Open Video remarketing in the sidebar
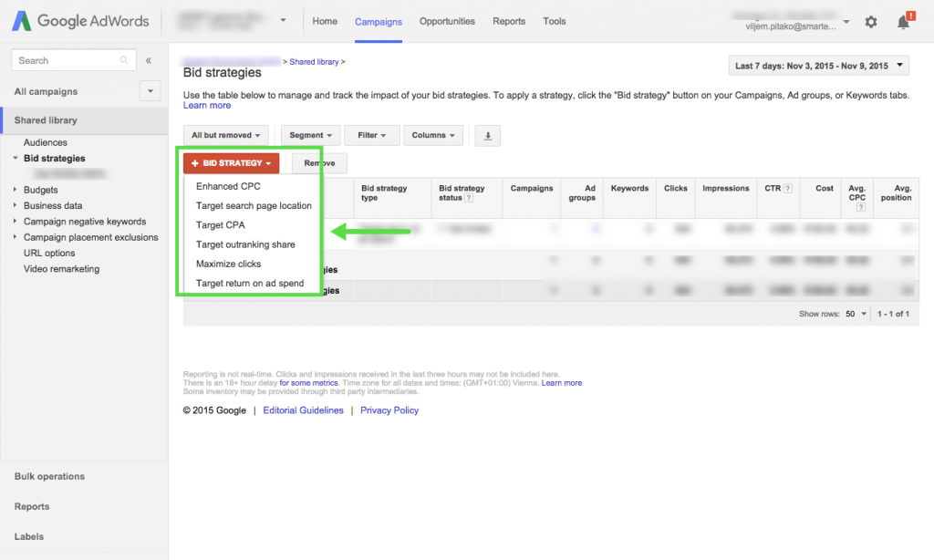This screenshot has height=560, width=934. [x=61, y=269]
